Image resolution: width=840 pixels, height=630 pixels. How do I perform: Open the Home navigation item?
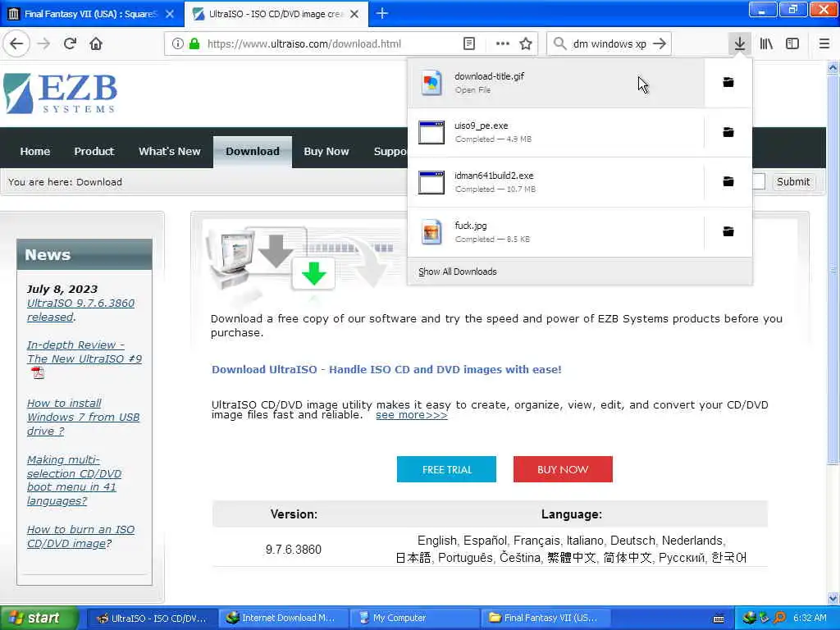tap(34, 152)
